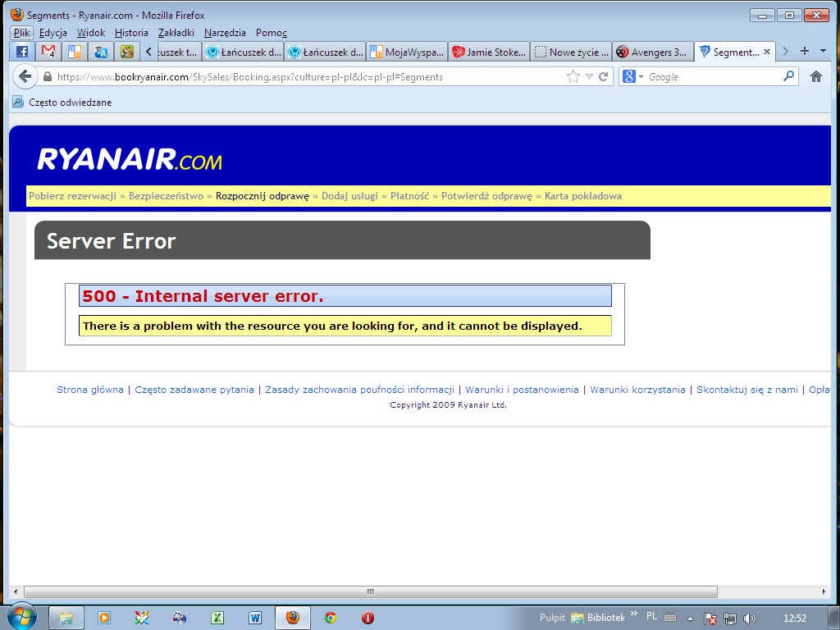Bookmark this page with the star icon
The height and width of the screenshot is (630, 840).
tap(573, 76)
